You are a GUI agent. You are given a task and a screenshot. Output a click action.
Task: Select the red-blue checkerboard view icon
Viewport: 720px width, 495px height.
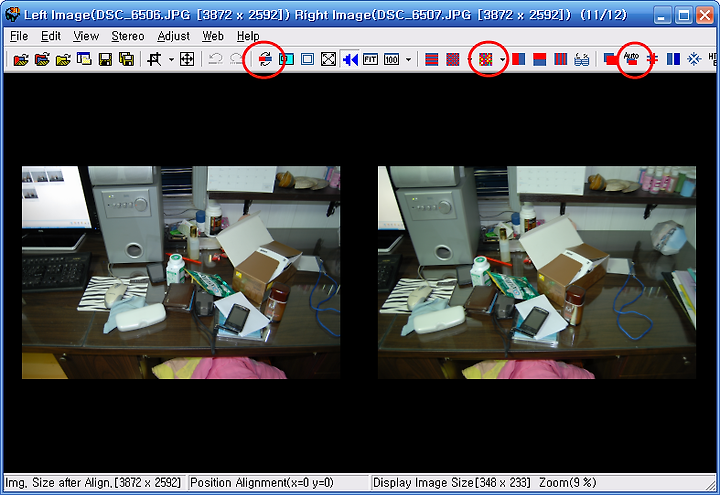453,59
